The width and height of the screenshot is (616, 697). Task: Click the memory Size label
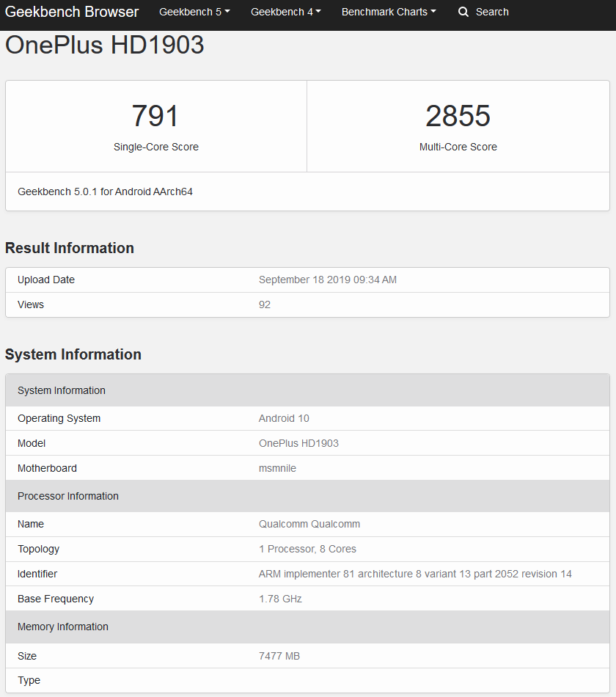pyautogui.click(x=27, y=656)
